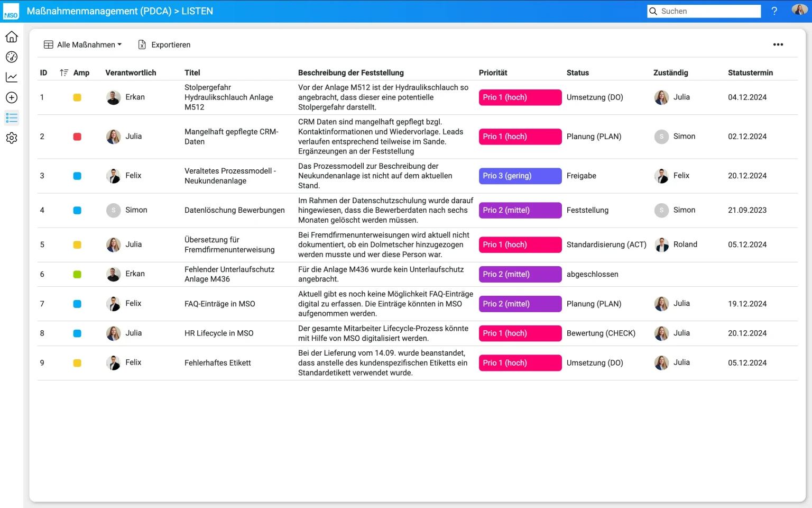812x508 pixels.
Task: Click the red Amp indicator in row 2
Action: point(77,137)
